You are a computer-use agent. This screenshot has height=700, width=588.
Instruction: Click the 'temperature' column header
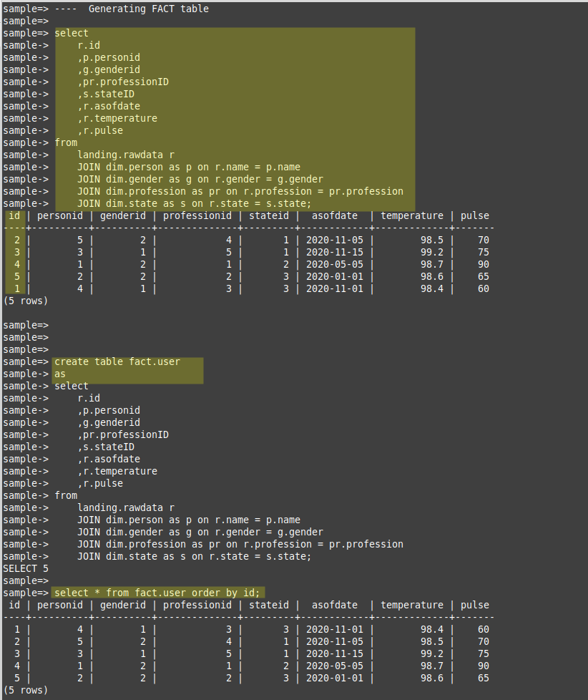click(411, 215)
